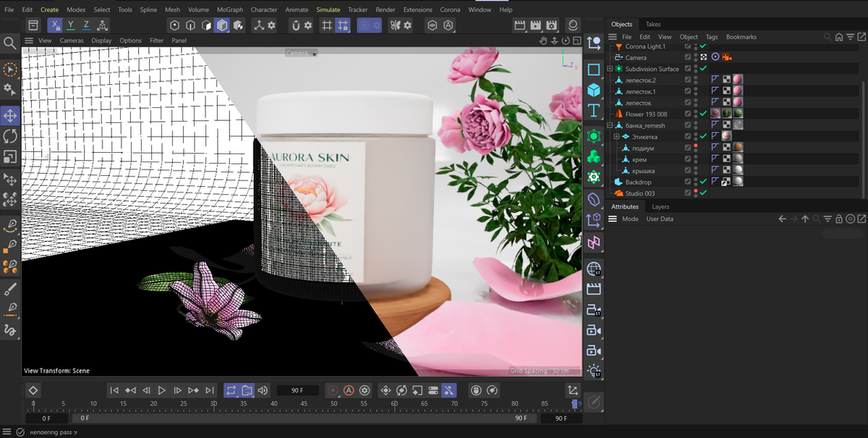Open the Object Manager Tags menu

(712, 36)
